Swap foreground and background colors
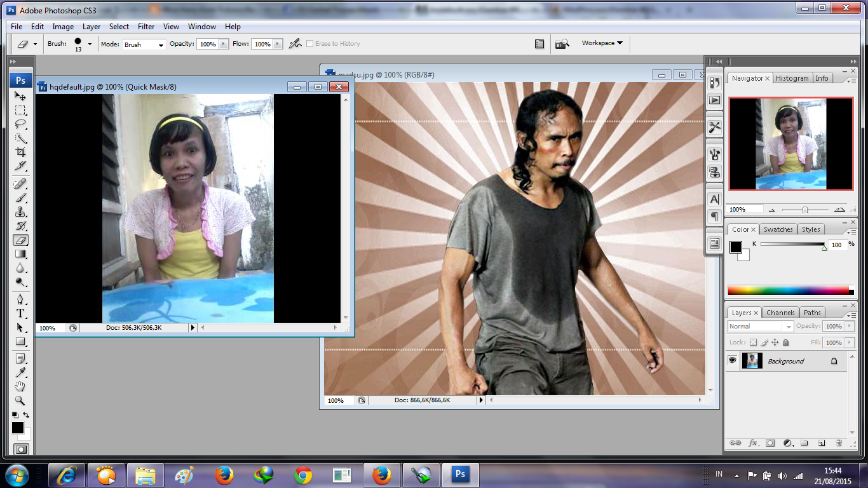868x488 pixels. click(26, 415)
